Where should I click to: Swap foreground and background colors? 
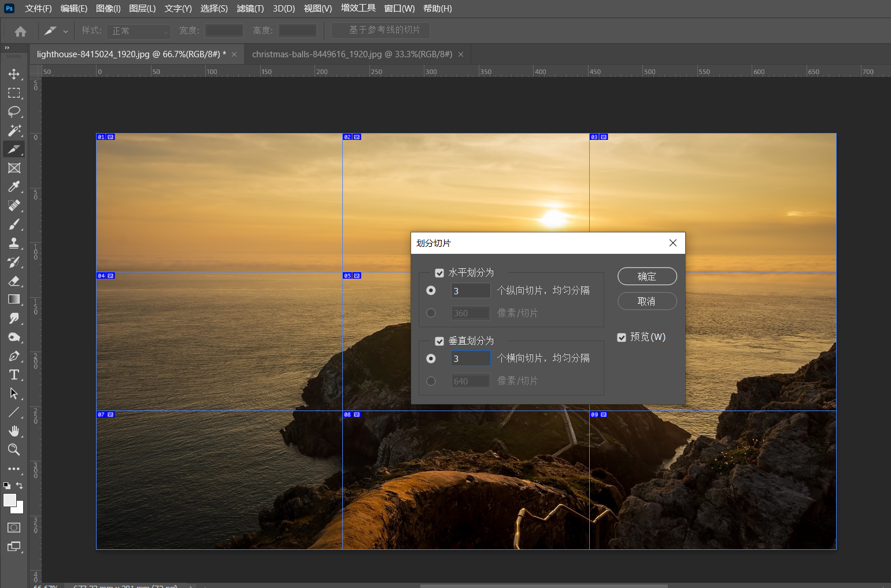point(20,486)
